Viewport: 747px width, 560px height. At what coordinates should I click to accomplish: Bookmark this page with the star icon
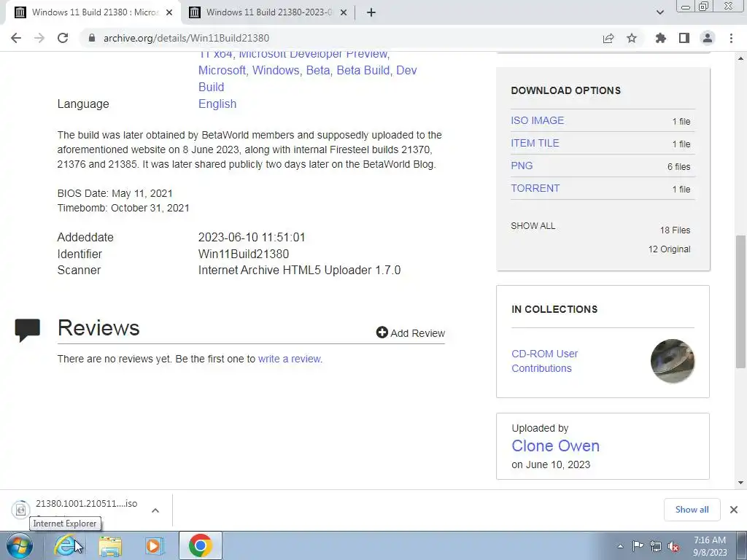click(x=632, y=38)
